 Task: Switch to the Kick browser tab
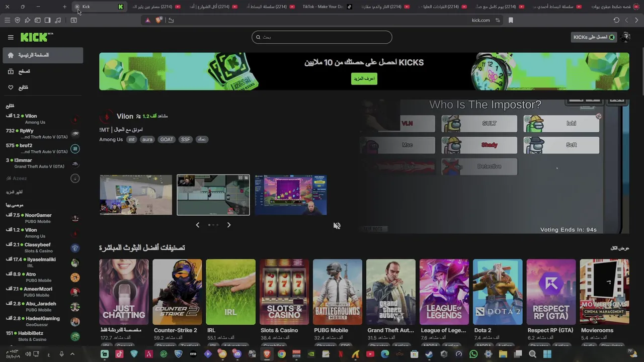tap(99, 7)
